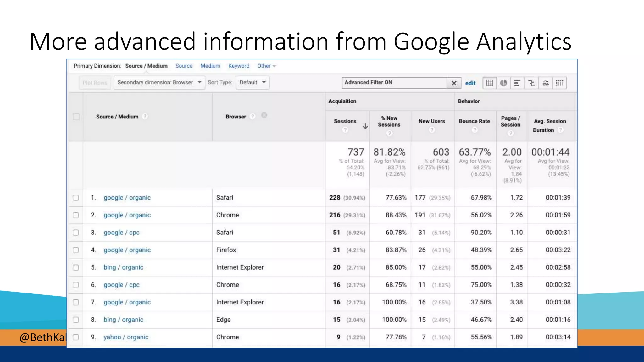
Task: Tick the select-all rows checkbox
Action: coord(76,117)
